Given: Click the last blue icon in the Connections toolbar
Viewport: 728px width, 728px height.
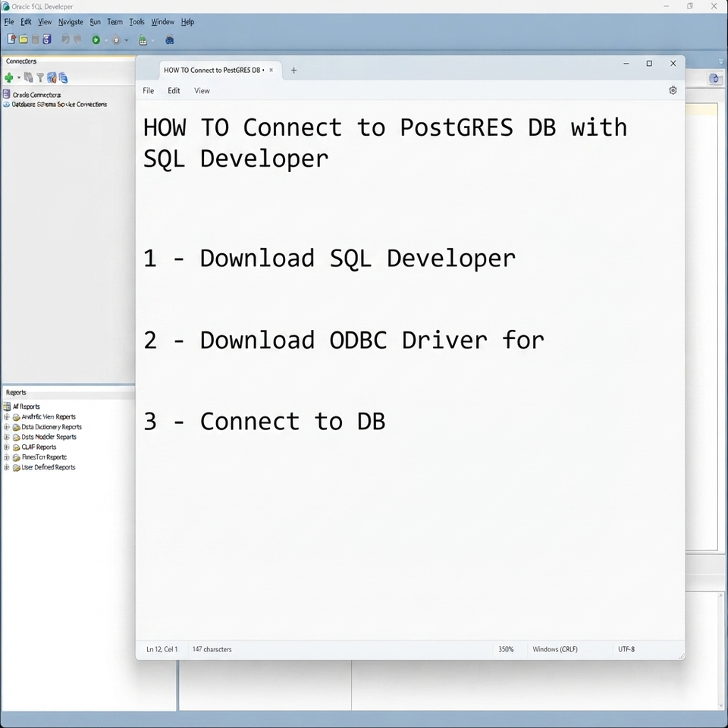Looking at the screenshot, I should (x=63, y=77).
